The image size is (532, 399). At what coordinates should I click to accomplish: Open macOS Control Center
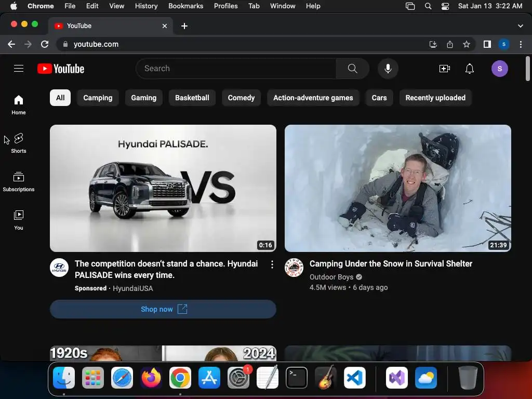(x=445, y=6)
